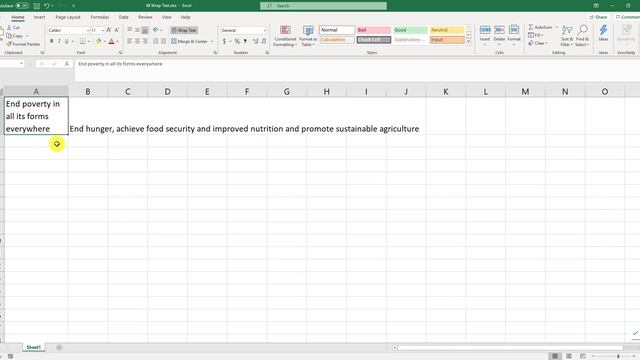Apply the Neutral cell style
The width and height of the screenshot is (640, 360).
(x=447, y=30)
